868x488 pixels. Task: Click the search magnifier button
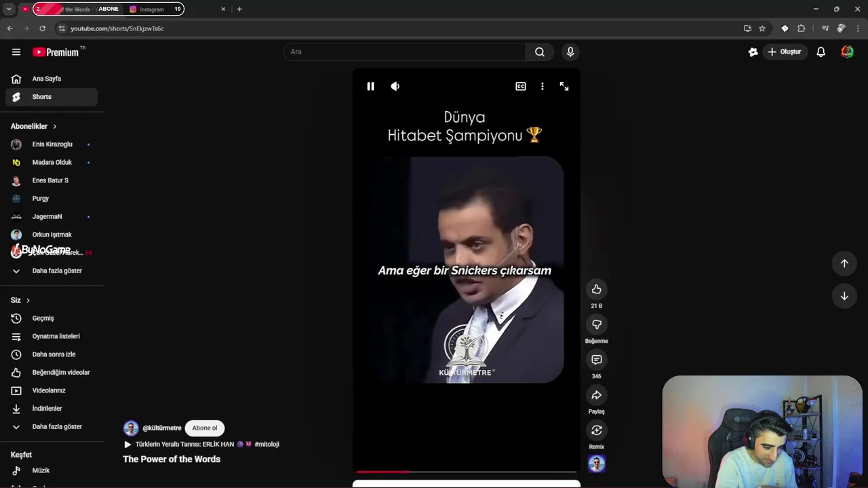pyautogui.click(x=540, y=52)
